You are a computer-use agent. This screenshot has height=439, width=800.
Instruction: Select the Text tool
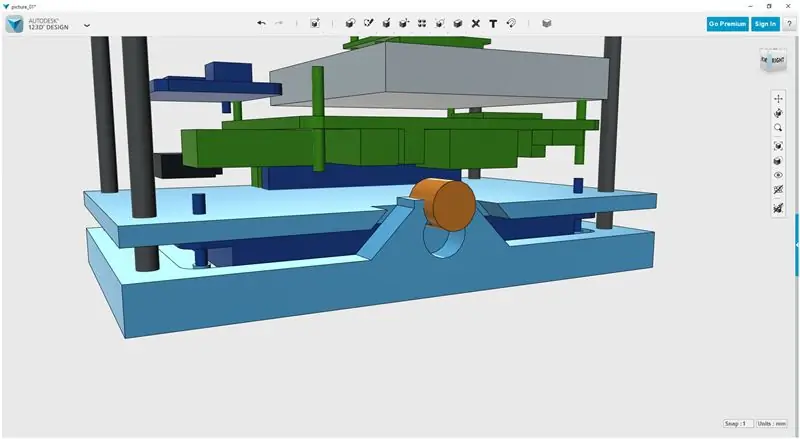coord(493,23)
